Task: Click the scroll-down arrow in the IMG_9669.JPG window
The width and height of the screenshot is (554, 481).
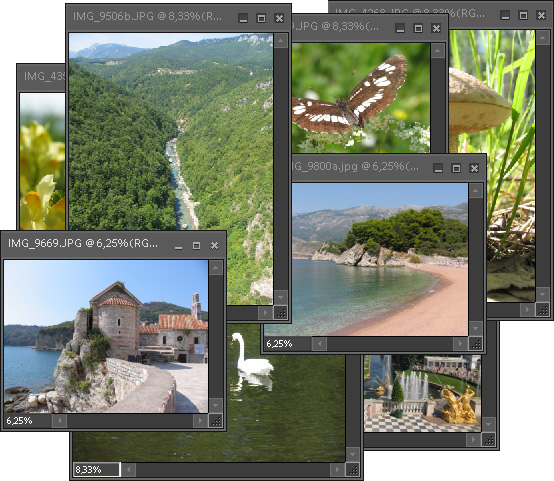Action: pyautogui.click(x=216, y=405)
